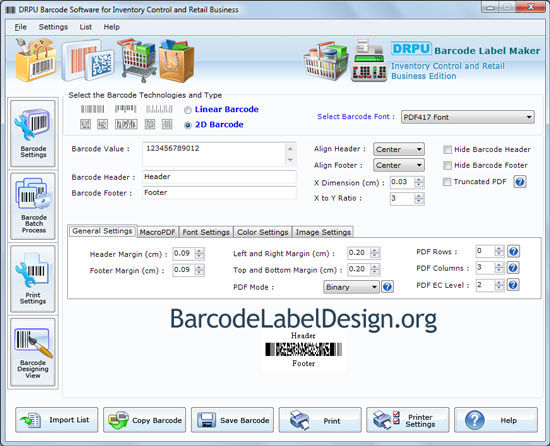Click the cash register banner icon
This screenshot has width=550, height=446.
[369, 61]
